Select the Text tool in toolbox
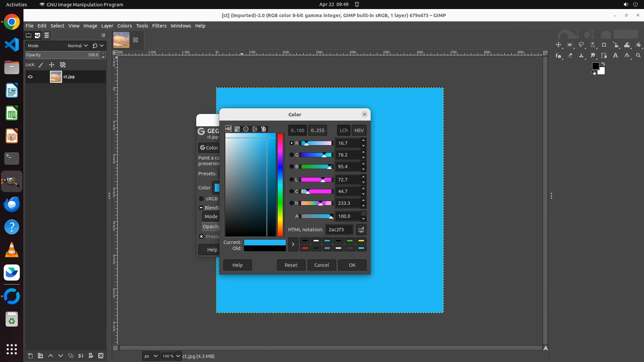Image resolution: width=644 pixels, height=362 pixels. (615, 56)
